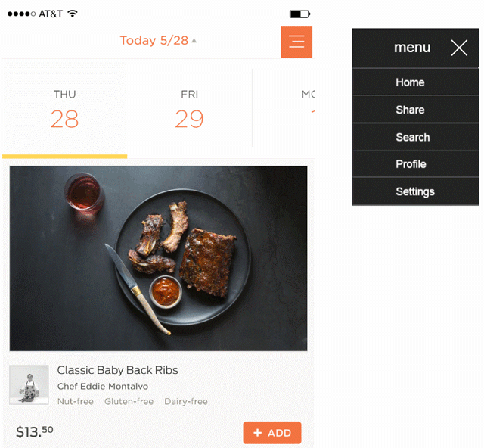This screenshot has height=448, width=484.
Task: Open the orange hamburger menu button
Action: (x=296, y=42)
